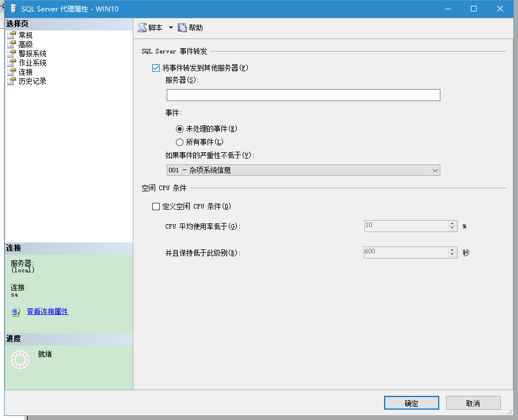Click the 常规 page icon
This screenshot has width=518, height=420.
coord(11,35)
